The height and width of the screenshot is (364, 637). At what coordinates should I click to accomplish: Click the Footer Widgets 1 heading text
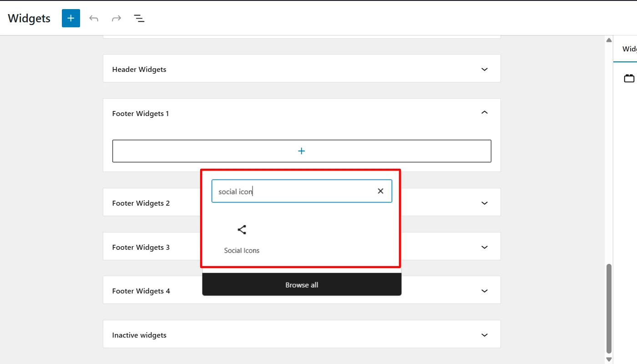point(141,113)
